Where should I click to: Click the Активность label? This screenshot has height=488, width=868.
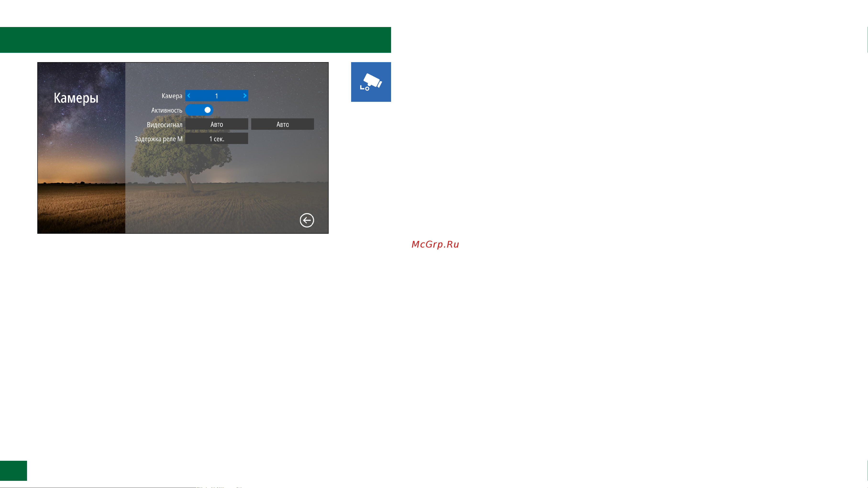pyautogui.click(x=167, y=110)
